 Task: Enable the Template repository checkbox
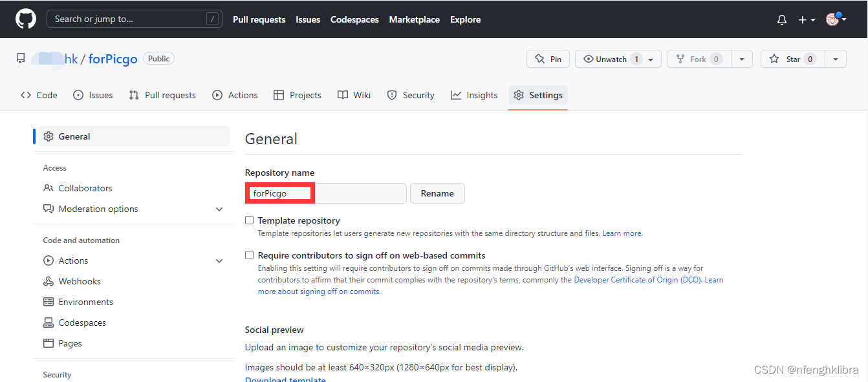click(249, 220)
